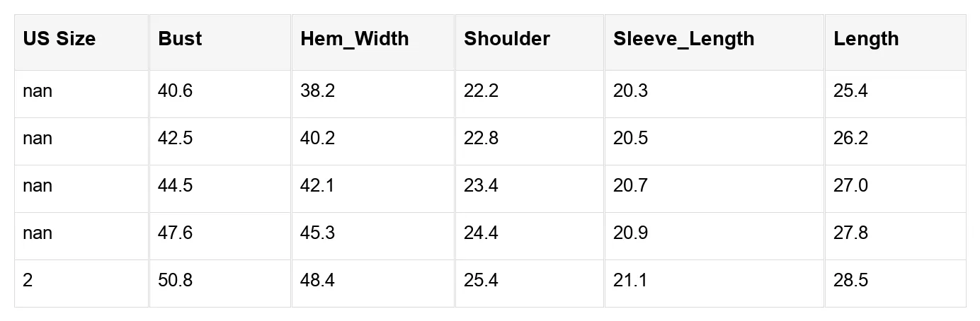Image resolution: width=980 pixels, height=321 pixels.
Task: Click Sleeve_Length cell showing 20.3
Action: pyautogui.click(x=630, y=91)
